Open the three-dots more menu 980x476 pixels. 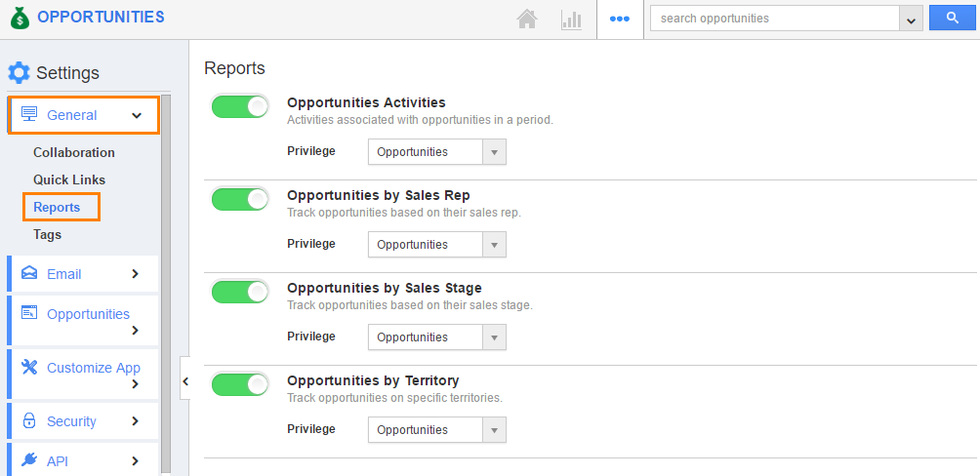620,19
